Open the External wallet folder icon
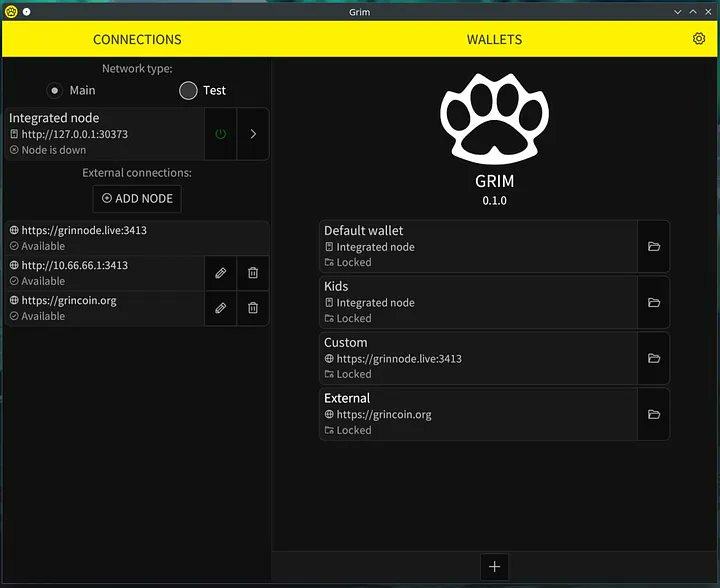720x588 pixels. coord(654,414)
